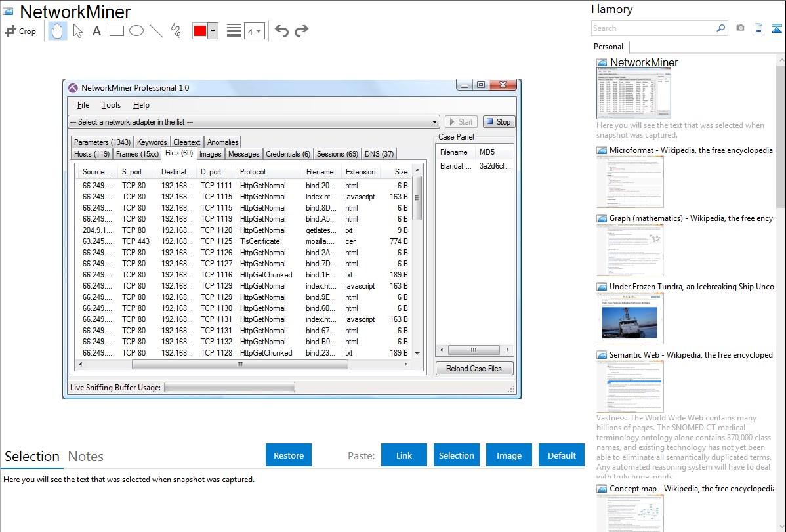Open the Frames (15xx) tab
The height and width of the screenshot is (532, 786).
[137, 154]
